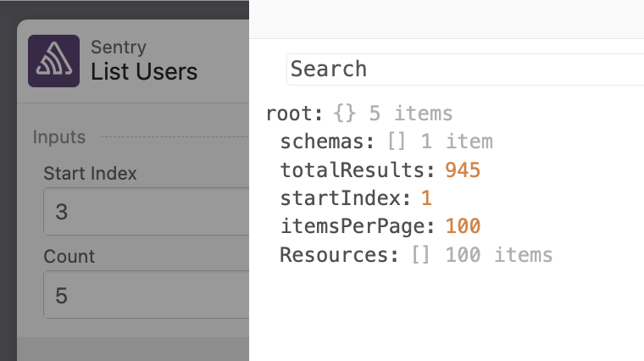Click the Inputs section header
This screenshot has width=644, height=361.
coord(59,136)
